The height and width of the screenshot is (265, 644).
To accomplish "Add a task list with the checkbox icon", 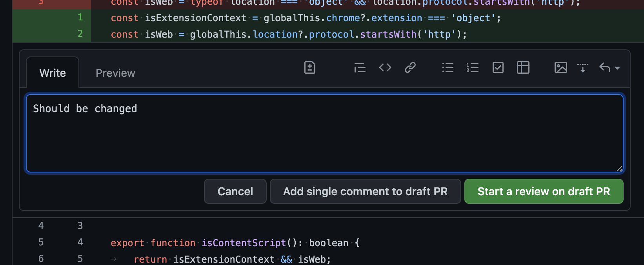I will pos(498,68).
